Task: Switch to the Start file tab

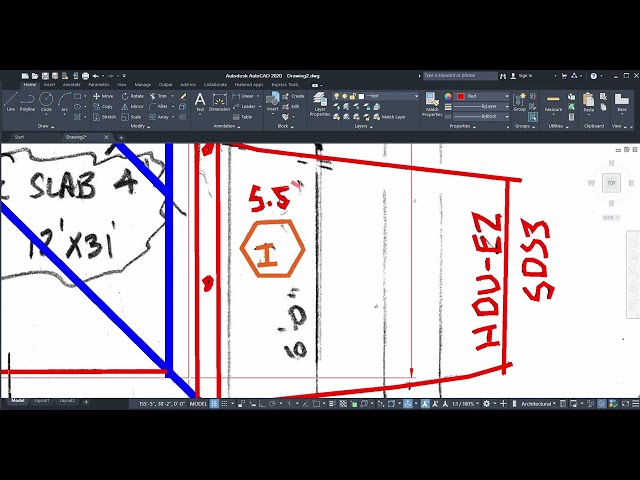Action: pyautogui.click(x=19, y=137)
